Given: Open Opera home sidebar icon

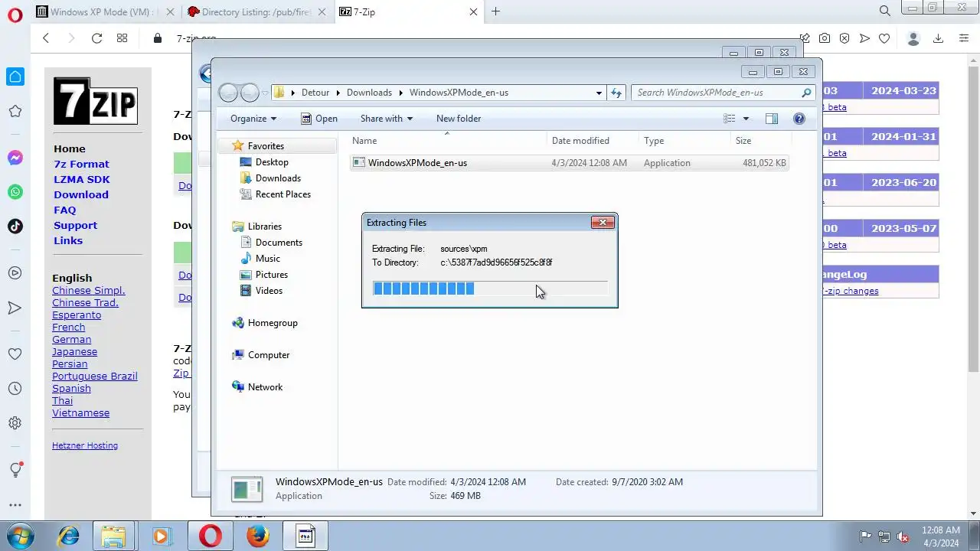Looking at the screenshot, I should click(x=15, y=77).
